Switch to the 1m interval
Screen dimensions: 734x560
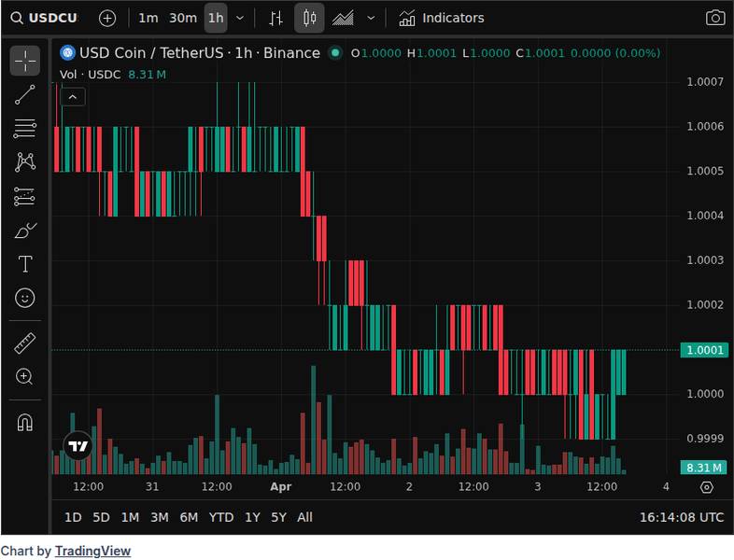point(148,19)
